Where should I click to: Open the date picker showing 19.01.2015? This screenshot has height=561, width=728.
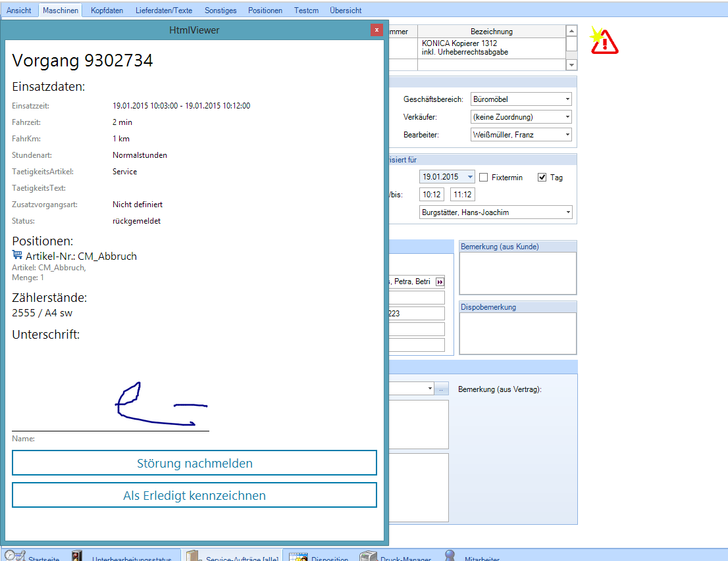coord(469,177)
